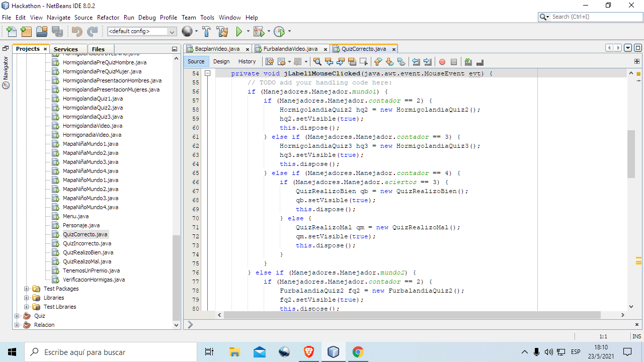This screenshot has height=362, width=644.
Task: Click Clean and Build Project icon
Action: [222, 32]
